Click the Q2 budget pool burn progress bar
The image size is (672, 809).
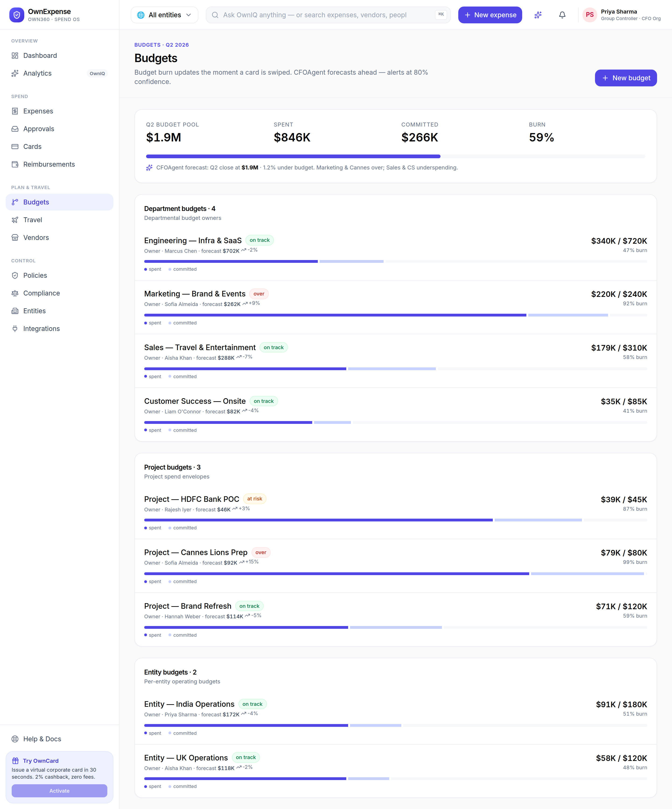click(395, 156)
